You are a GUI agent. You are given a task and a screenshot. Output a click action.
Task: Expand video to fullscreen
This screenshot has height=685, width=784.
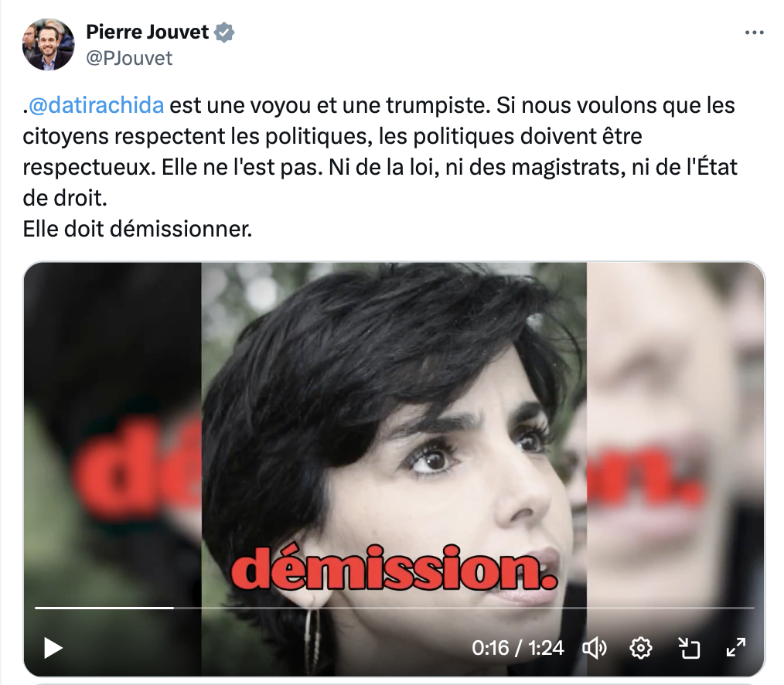point(736,648)
